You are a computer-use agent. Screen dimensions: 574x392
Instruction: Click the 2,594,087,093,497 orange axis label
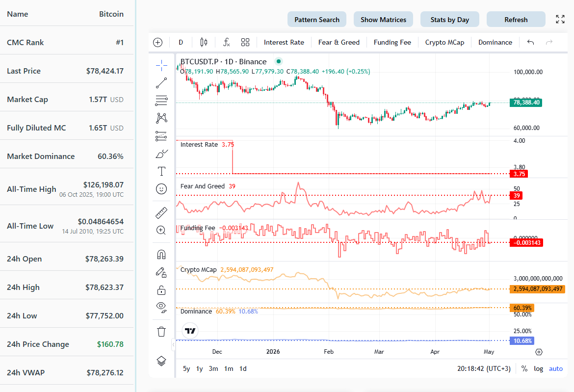click(x=537, y=289)
